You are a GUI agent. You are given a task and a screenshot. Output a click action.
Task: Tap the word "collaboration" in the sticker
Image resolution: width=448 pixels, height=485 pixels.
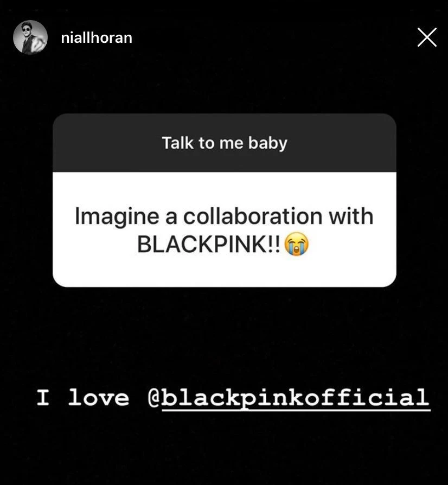[253, 216]
